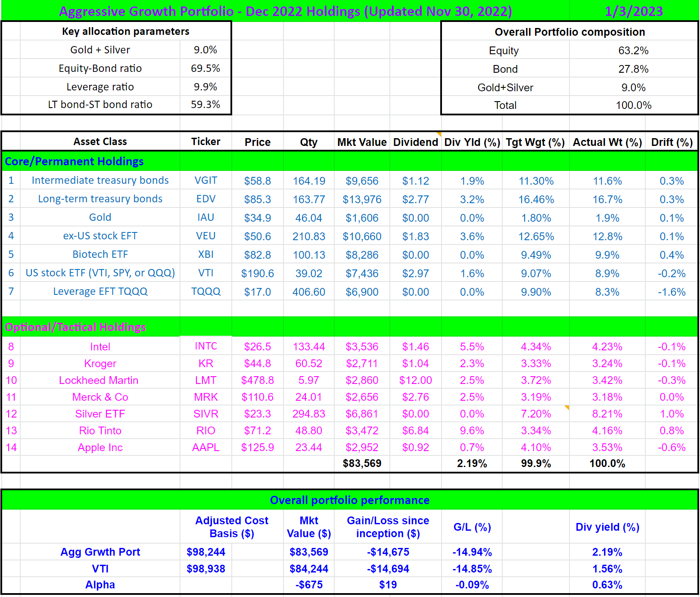Select the Gold asset class cell in row 3
Image resolution: width=700 pixels, height=597 pixels.
coord(100,217)
